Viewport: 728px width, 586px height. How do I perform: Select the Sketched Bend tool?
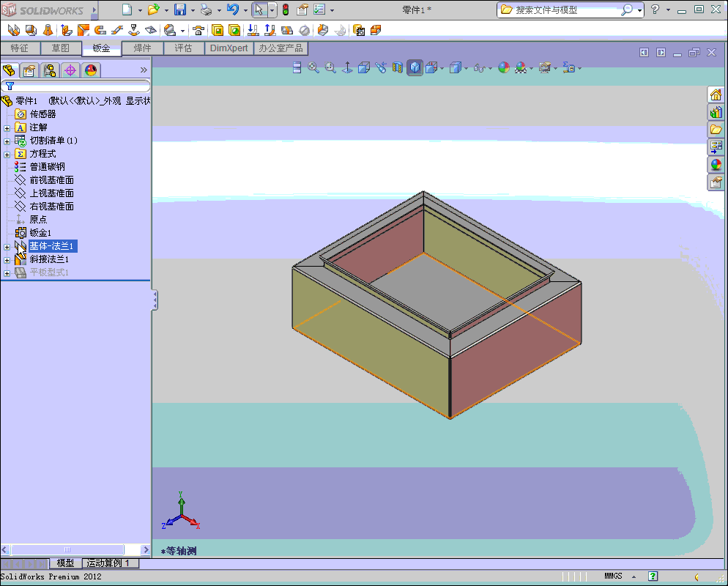(134, 30)
